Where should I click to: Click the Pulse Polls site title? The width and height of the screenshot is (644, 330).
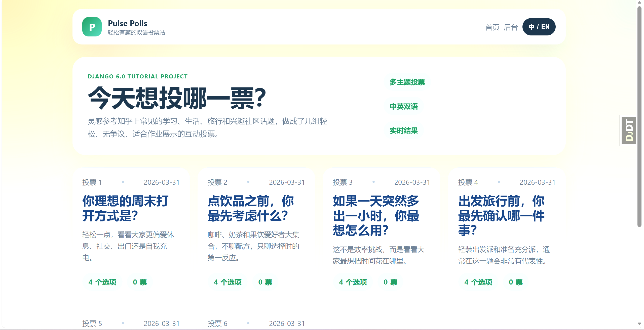tap(128, 23)
